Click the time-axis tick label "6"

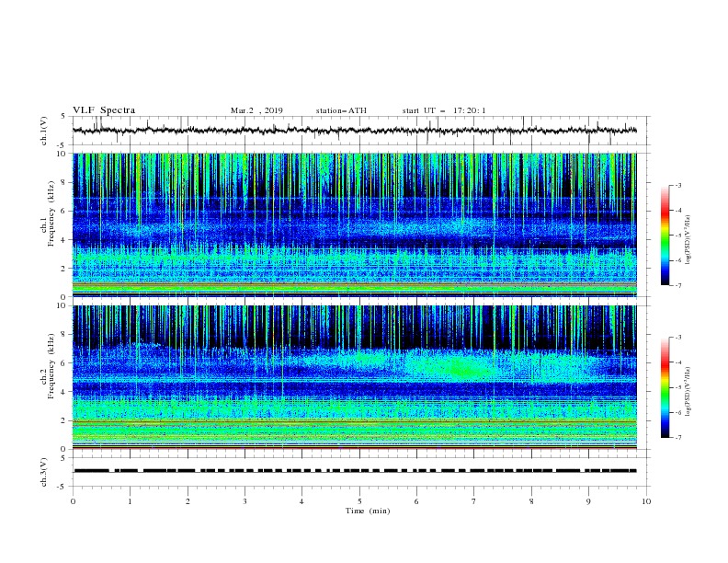coord(417,501)
